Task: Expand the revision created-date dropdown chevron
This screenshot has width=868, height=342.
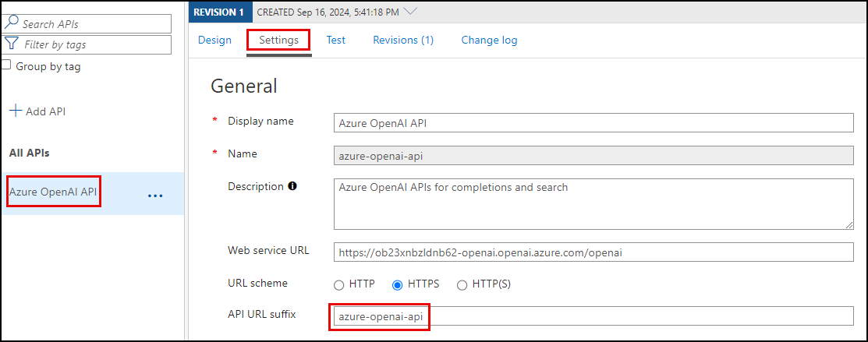Action: coord(410,10)
